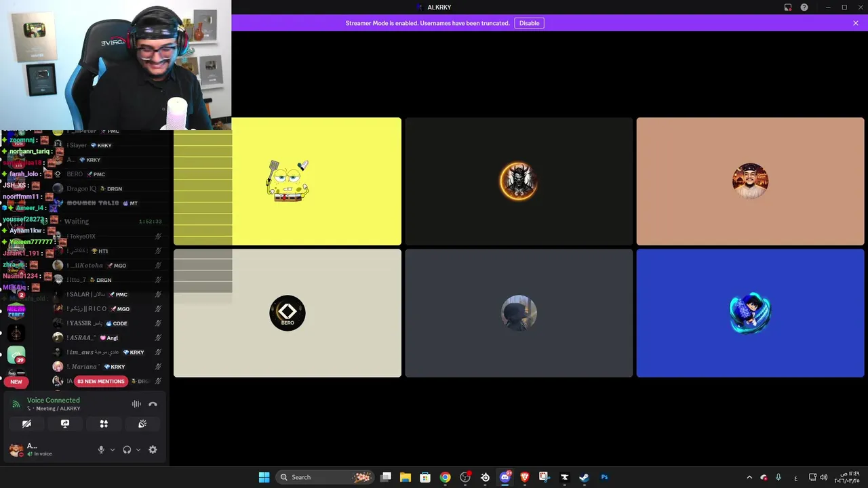Click the taskbar Search box

325,477
